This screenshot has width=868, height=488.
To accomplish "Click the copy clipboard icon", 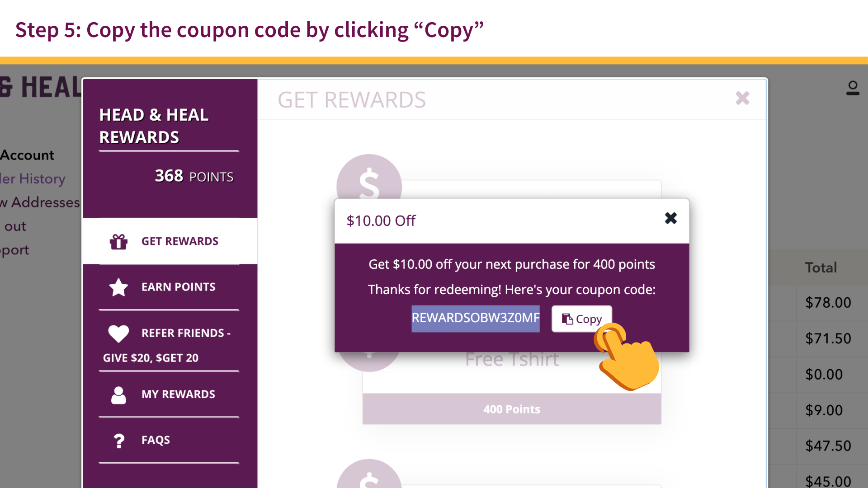I will coord(567,319).
